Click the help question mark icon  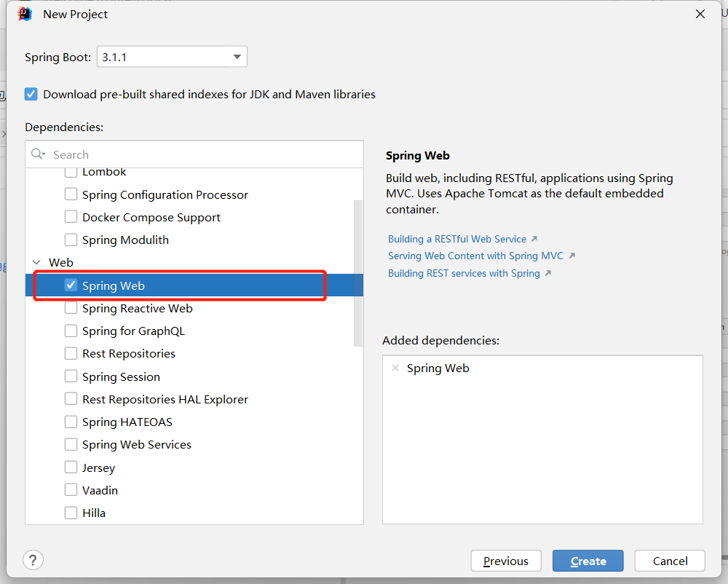(33, 560)
